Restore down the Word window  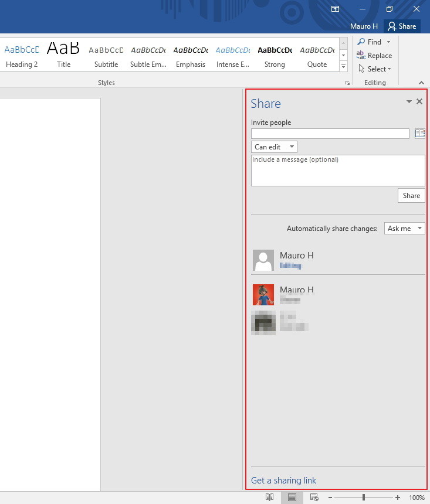390,9
